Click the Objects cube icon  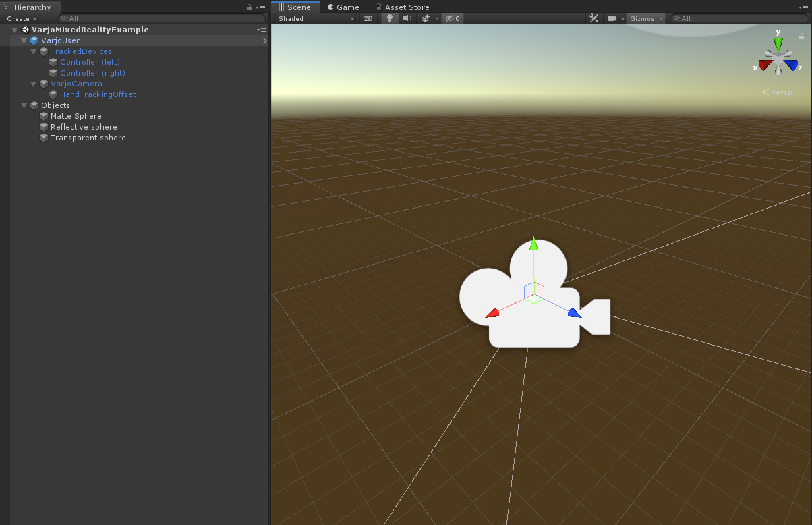(34, 105)
